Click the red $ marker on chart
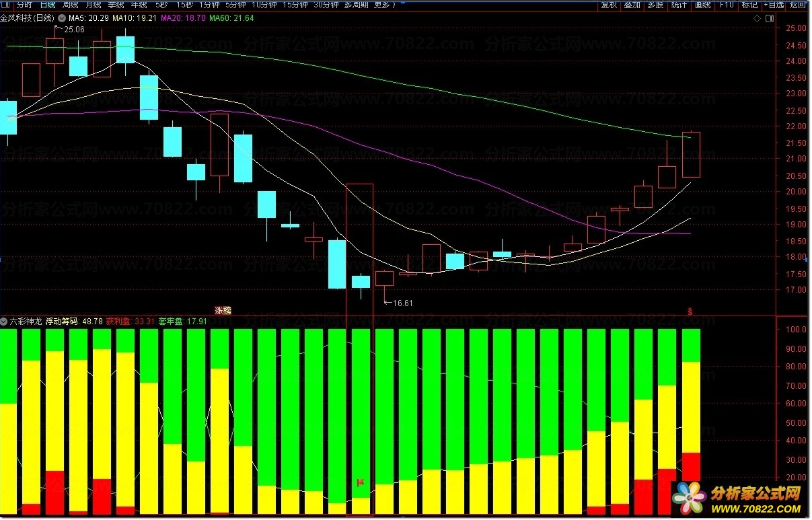 (690, 311)
